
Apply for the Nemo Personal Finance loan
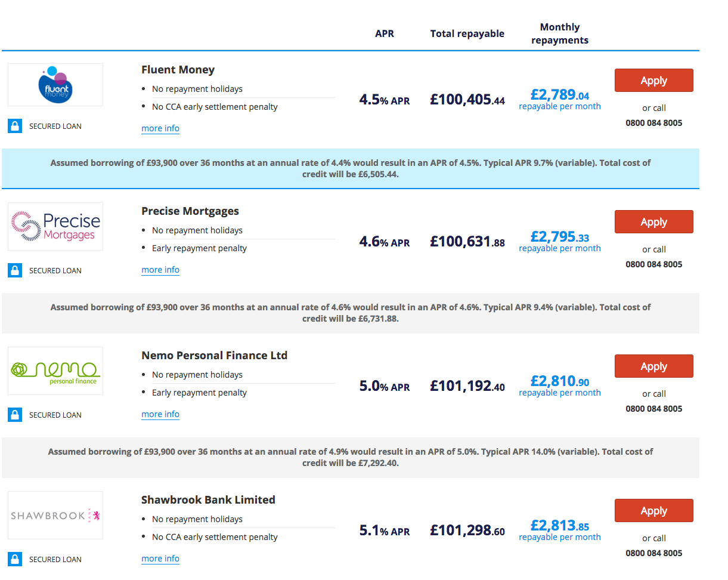pyautogui.click(x=653, y=366)
